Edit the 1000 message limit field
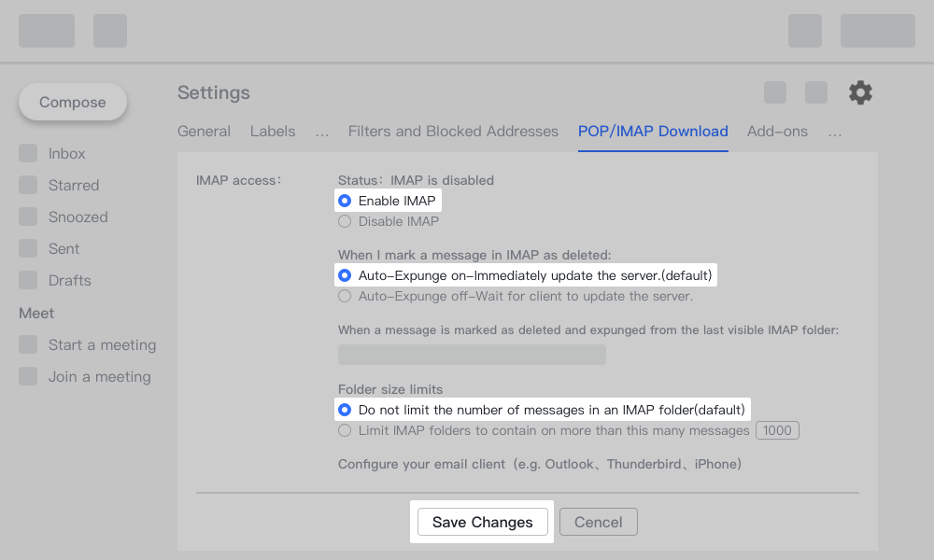This screenshot has width=934, height=560. pyautogui.click(x=777, y=430)
